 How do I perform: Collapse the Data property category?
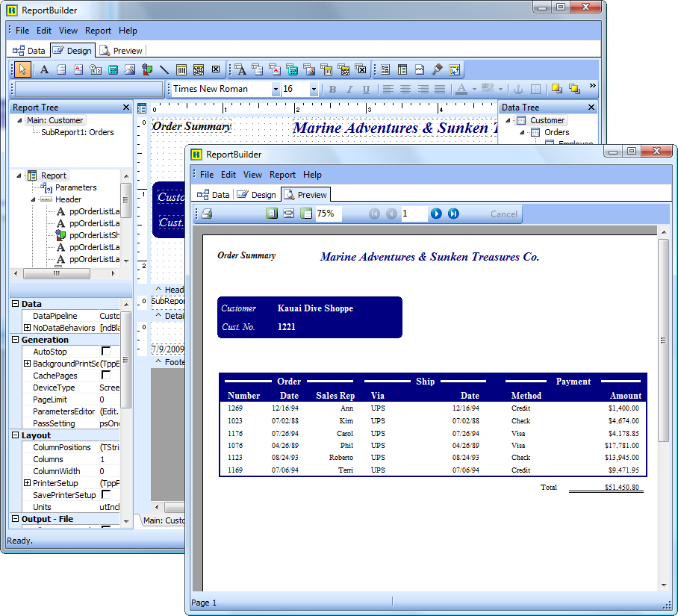15,303
